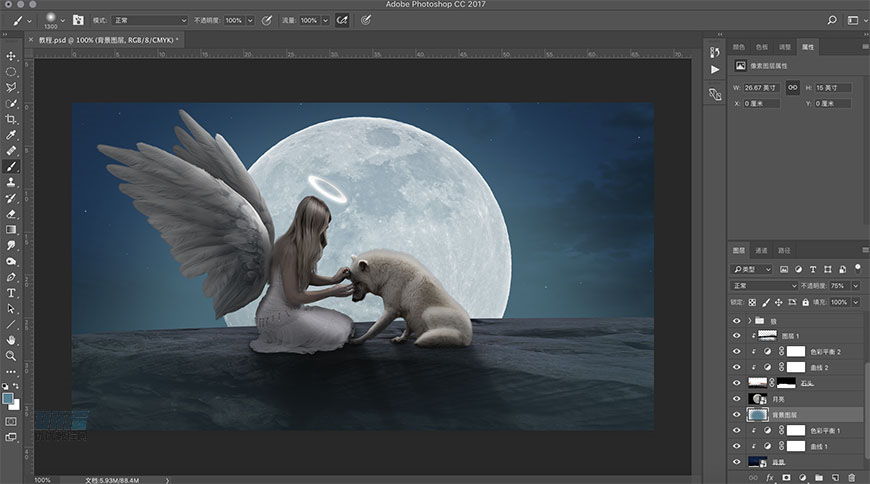
Task: Expand the top layer group folder
Action: [749, 320]
